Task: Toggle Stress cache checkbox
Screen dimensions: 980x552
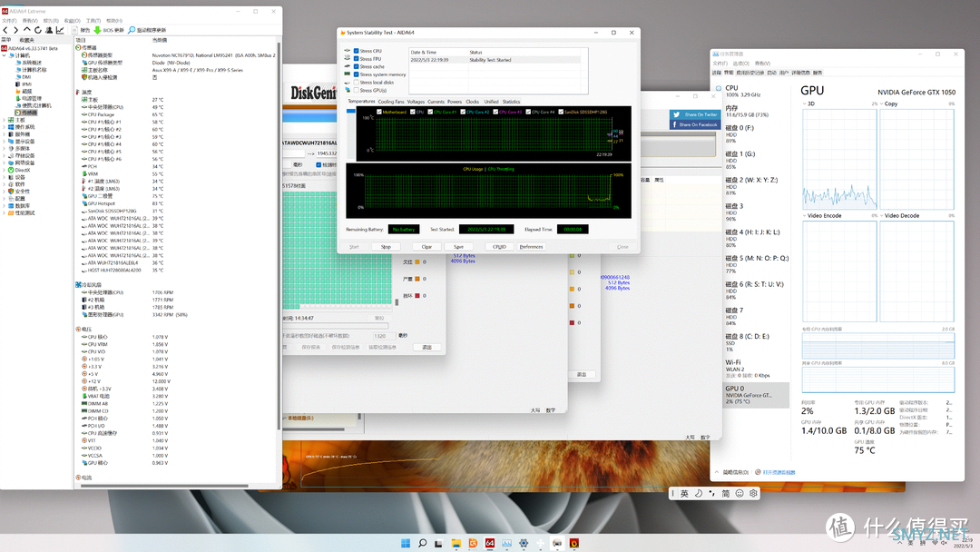Action: [x=357, y=66]
